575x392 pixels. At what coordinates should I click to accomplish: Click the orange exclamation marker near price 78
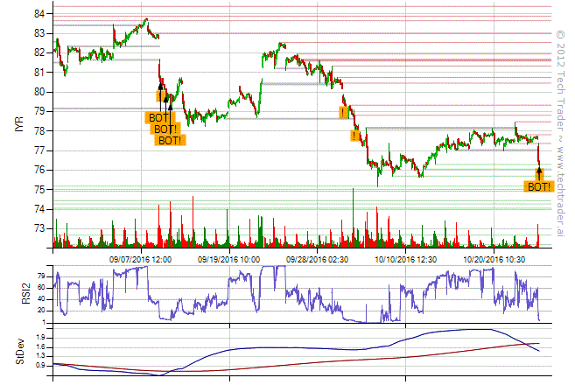click(354, 136)
